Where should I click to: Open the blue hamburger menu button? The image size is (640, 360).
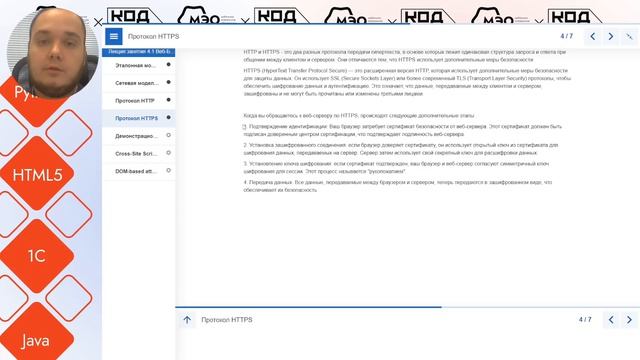click(x=114, y=36)
